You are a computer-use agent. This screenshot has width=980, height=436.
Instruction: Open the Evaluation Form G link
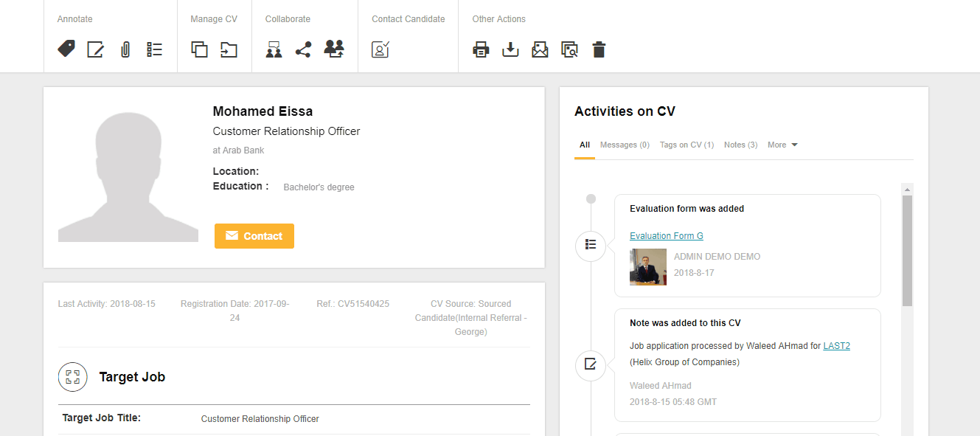coord(667,236)
